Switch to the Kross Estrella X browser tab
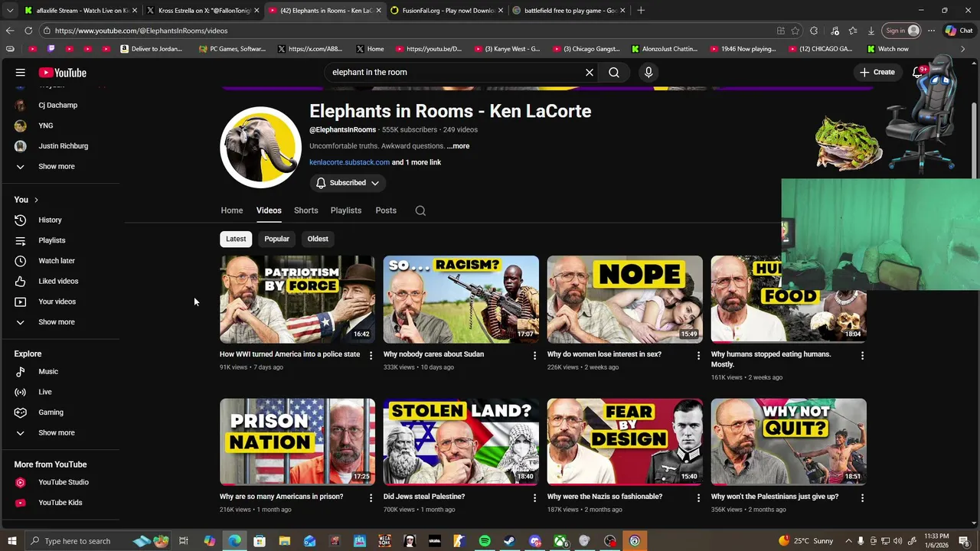 [x=202, y=11]
